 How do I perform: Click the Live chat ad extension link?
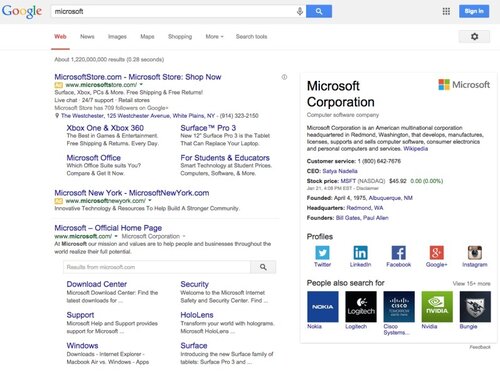coord(66,100)
